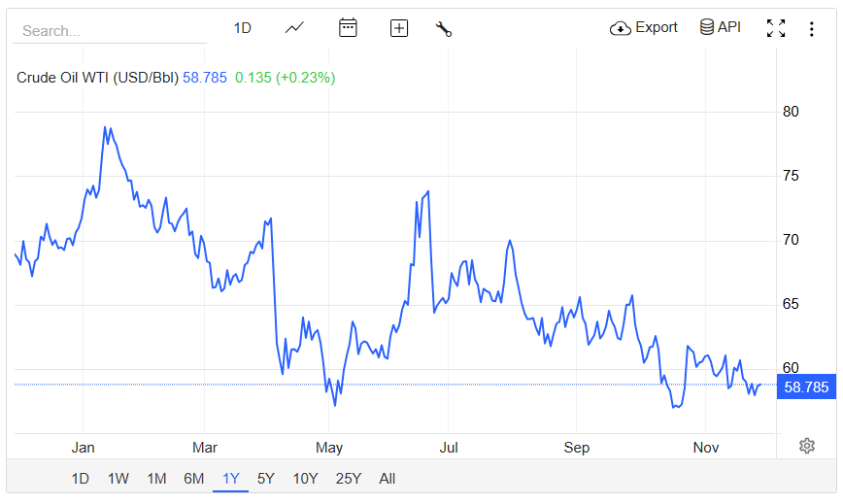Toggle fullscreen chart view
The width and height of the screenshot is (843, 504).
pos(776,28)
